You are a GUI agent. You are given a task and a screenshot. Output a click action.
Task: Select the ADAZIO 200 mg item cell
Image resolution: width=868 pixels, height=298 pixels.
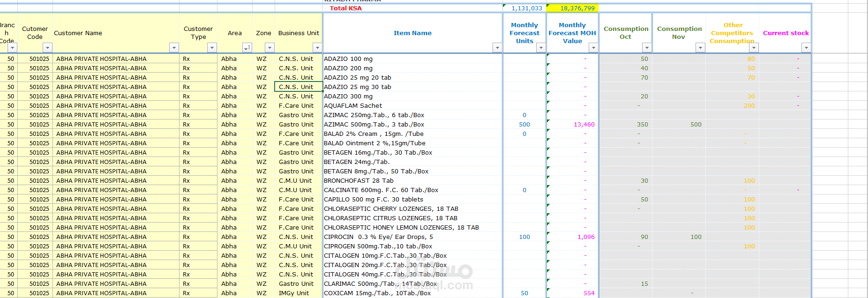click(413, 68)
